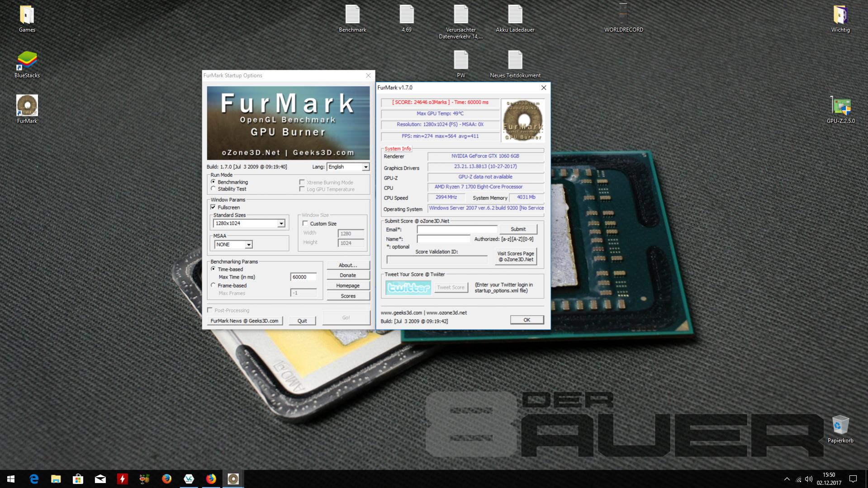This screenshot has width=868, height=488.
Task: Click the Scores button in Startup Options
Action: [x=348, y=296]
